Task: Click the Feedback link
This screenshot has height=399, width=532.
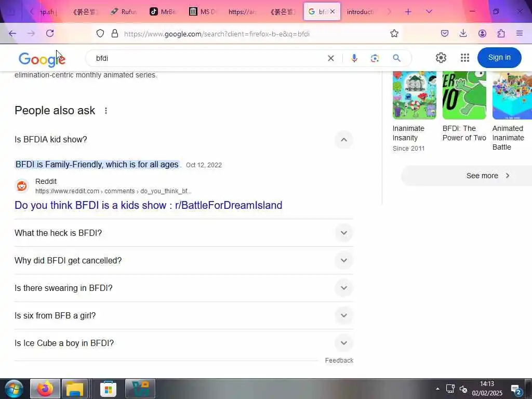Action: point(339,361)
